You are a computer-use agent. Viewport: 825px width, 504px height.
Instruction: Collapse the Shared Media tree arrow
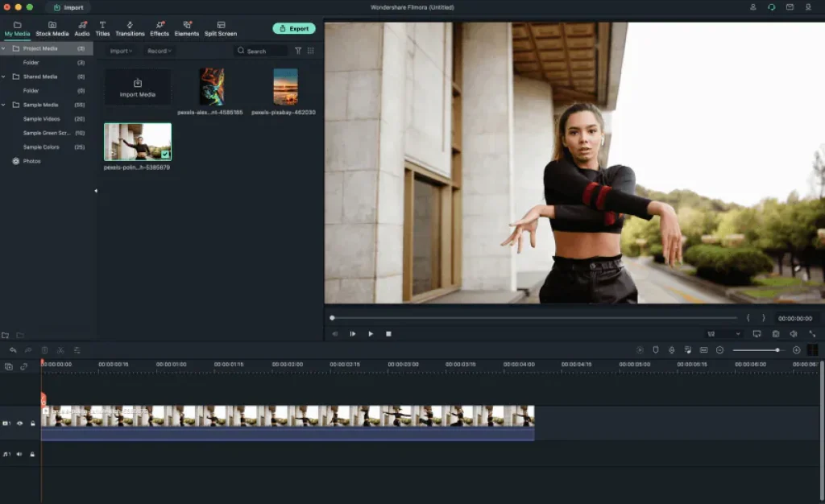(x=4, y=76)
